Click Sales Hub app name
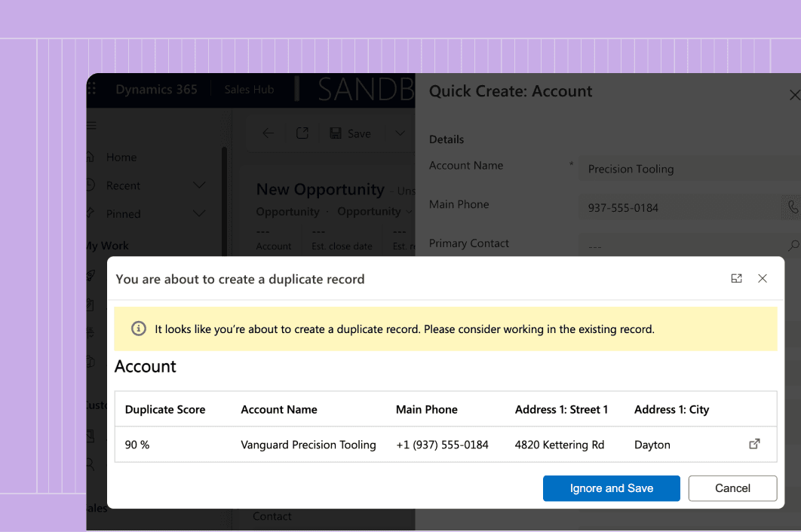Viewport: 801px width, 532px height. [249, 90]
